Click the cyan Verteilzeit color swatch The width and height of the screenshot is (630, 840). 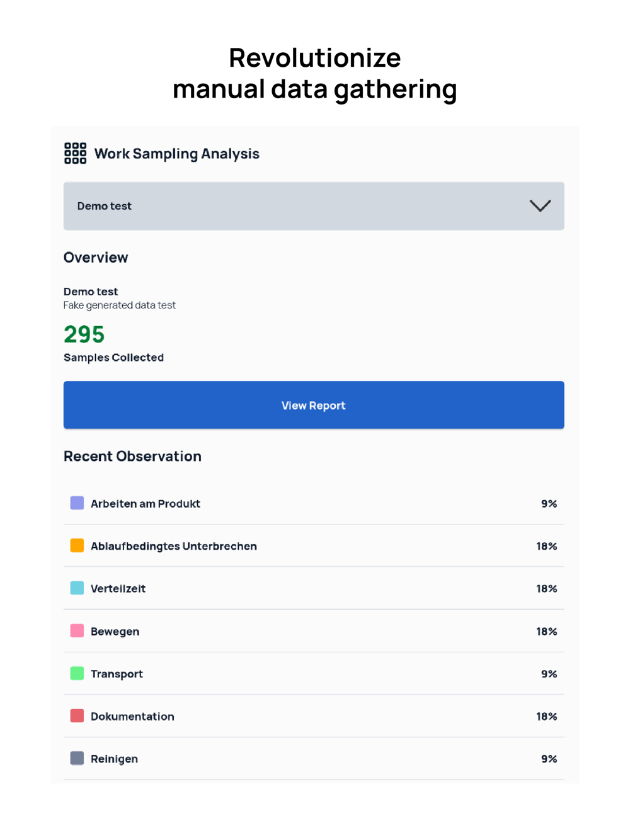pos(77,588)
